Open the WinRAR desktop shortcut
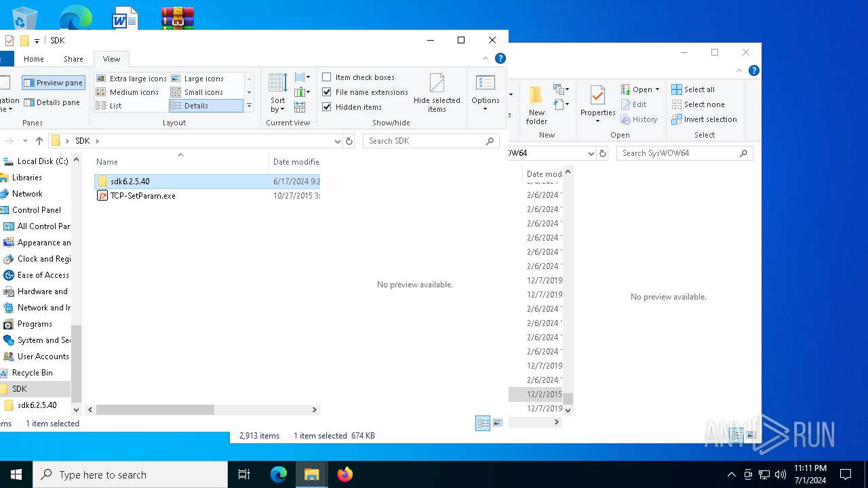868x488 pixels. point(178,18)
